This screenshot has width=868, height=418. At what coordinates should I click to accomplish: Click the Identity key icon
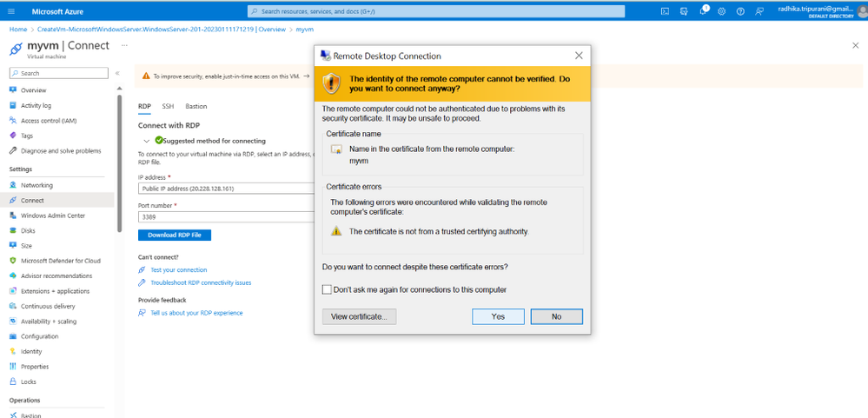point(13,352)
